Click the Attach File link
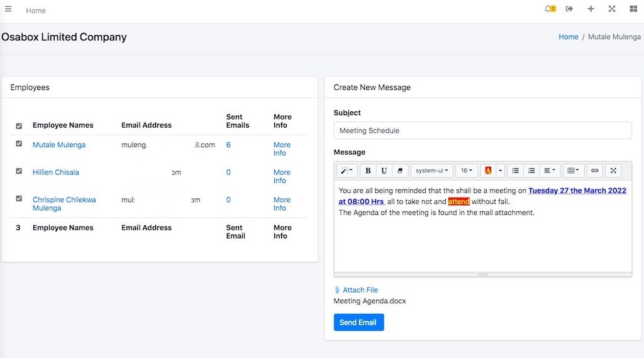644x358 pixels. click(x=360, y=290)
